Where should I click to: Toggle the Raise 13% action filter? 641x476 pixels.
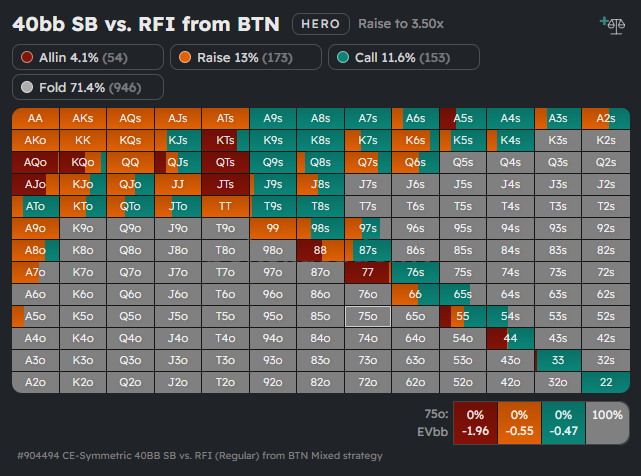[246, 57]
